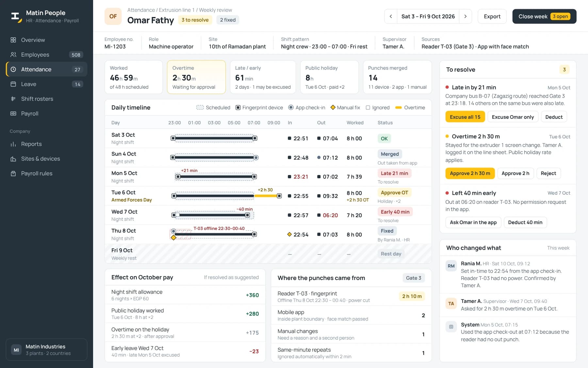588x368 pixels.
Task: Click the 3 to resolve badge
Action: [195, 20]
